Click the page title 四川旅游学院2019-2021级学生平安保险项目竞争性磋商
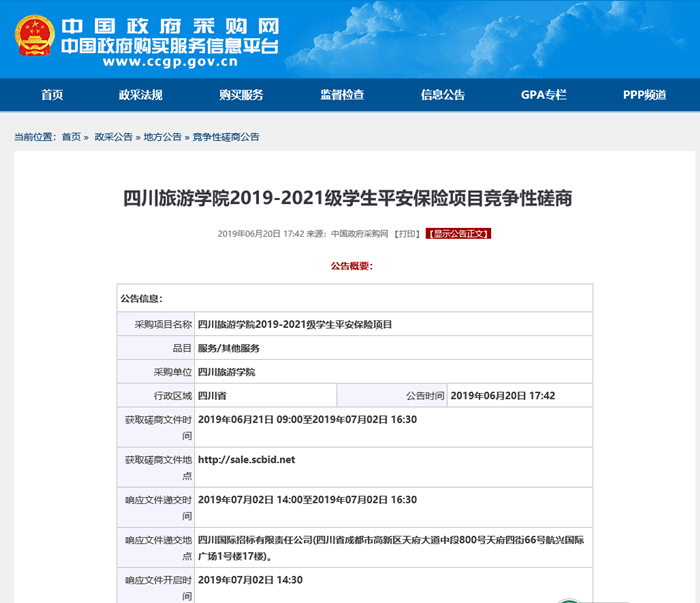The image size is (700, 603). click(347, 198)
